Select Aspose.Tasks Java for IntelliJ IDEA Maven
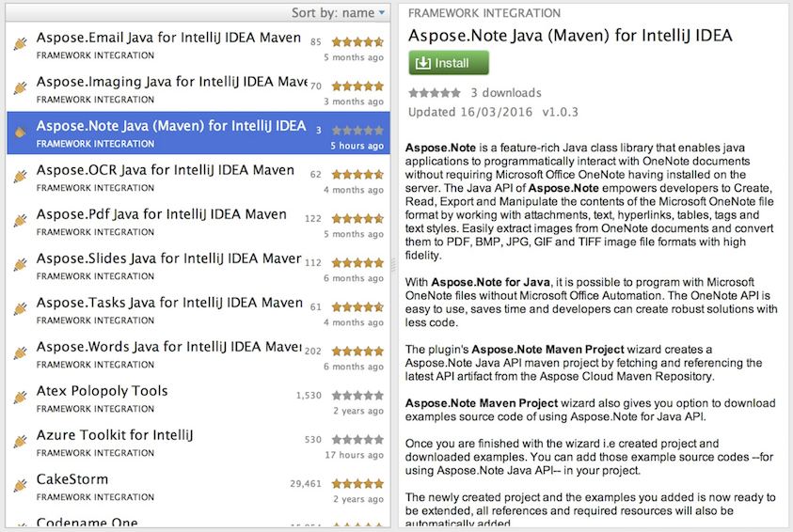Screen dimensions: 793x532 [x=198, y=309]
